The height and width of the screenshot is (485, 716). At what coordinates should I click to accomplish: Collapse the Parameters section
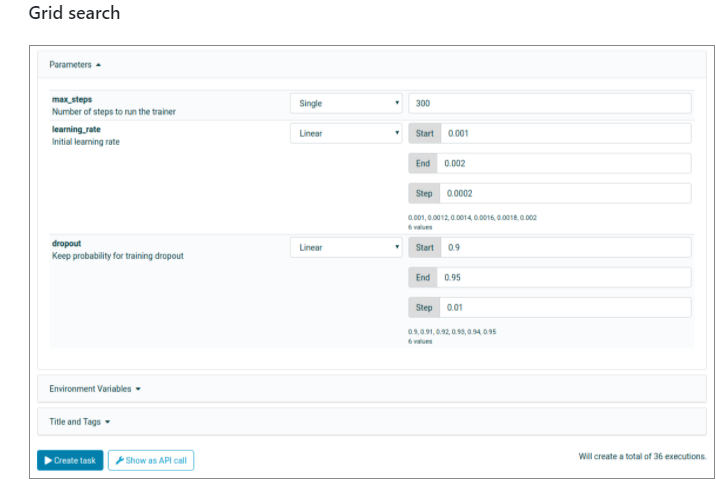point(75,64)
